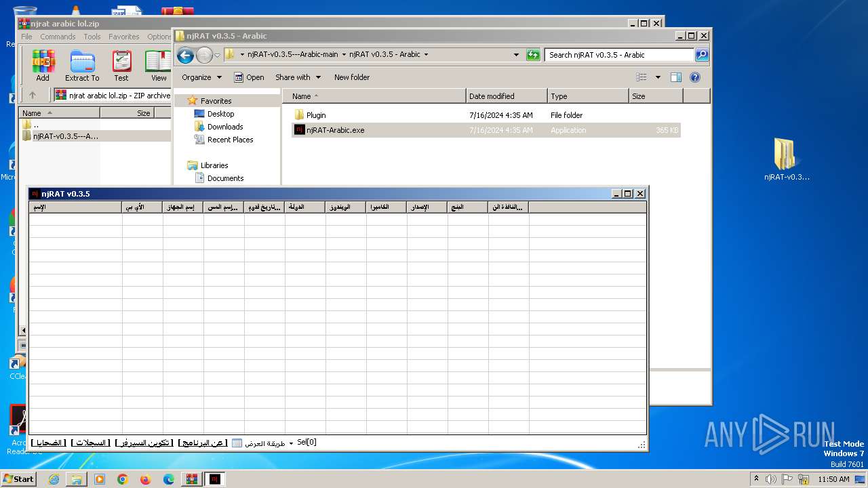Sort Explorer by Type column
The image size is (868, 488).
pyautogui.click(x=588, y=96)
